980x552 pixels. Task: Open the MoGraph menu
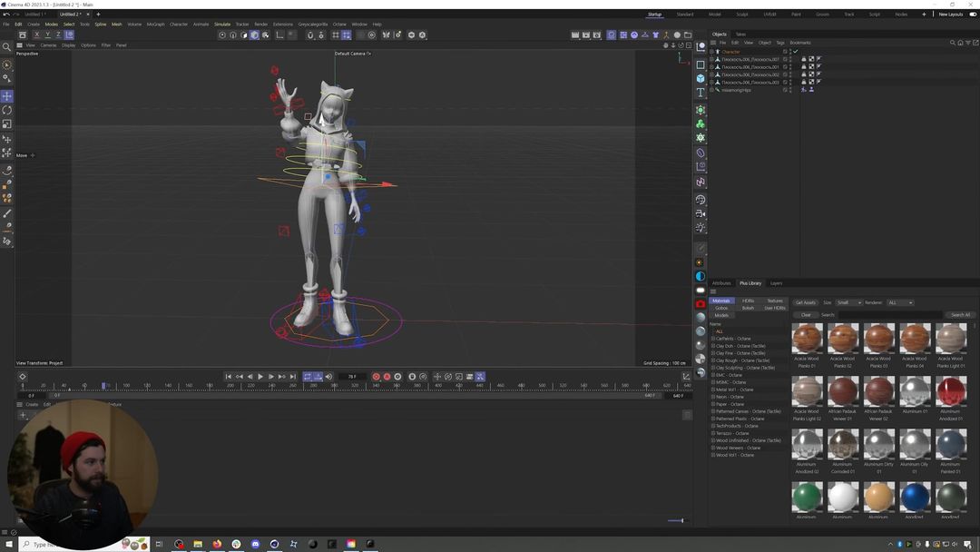155,25
